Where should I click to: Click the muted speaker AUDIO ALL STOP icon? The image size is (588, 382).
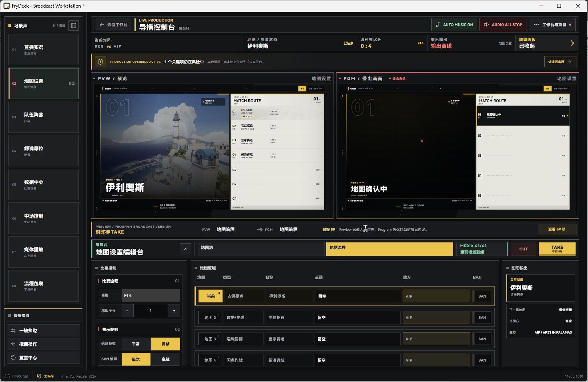(486, 25)
